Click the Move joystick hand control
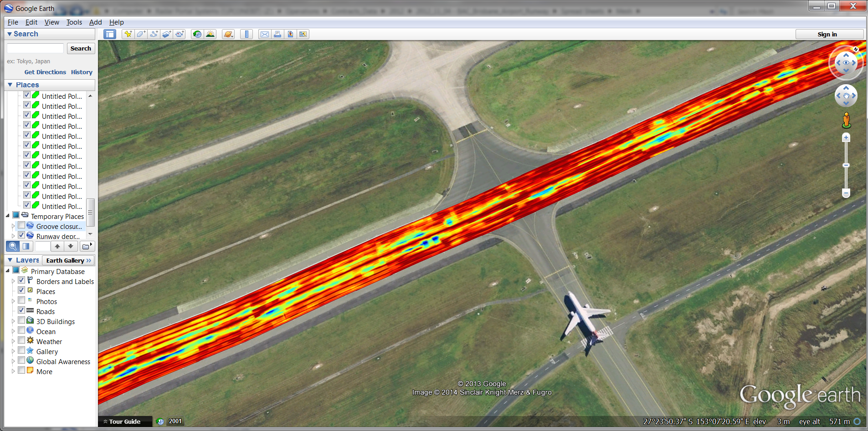This screenshot has width=868, height=431. [846, 96]
